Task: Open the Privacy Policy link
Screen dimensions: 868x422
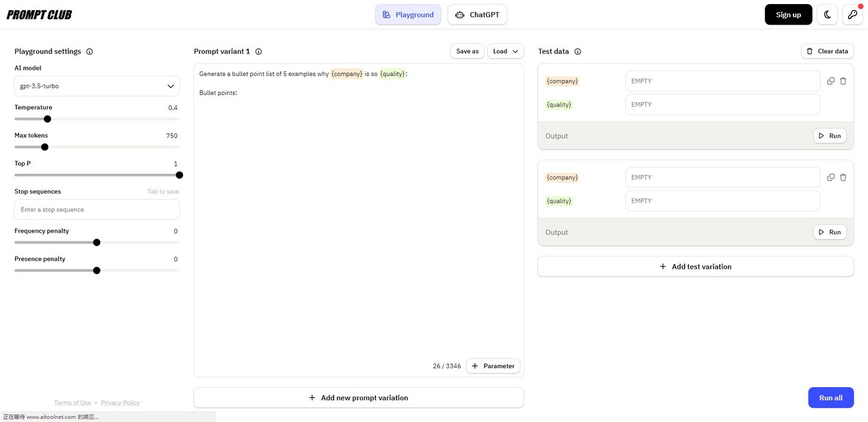Action: pos(120,403)
